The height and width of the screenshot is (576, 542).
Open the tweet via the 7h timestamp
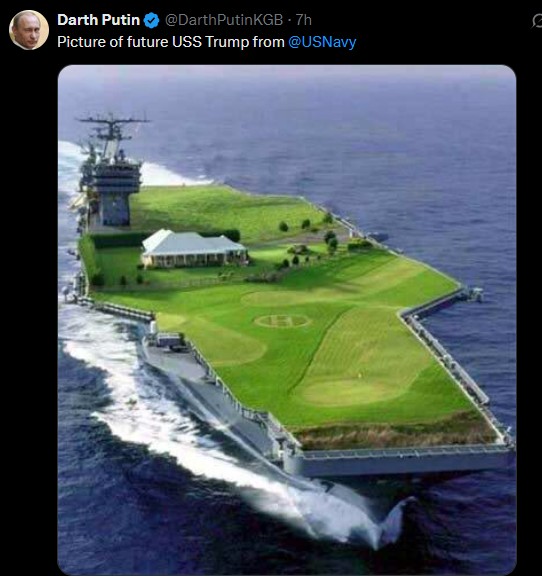tap(304, 20)
